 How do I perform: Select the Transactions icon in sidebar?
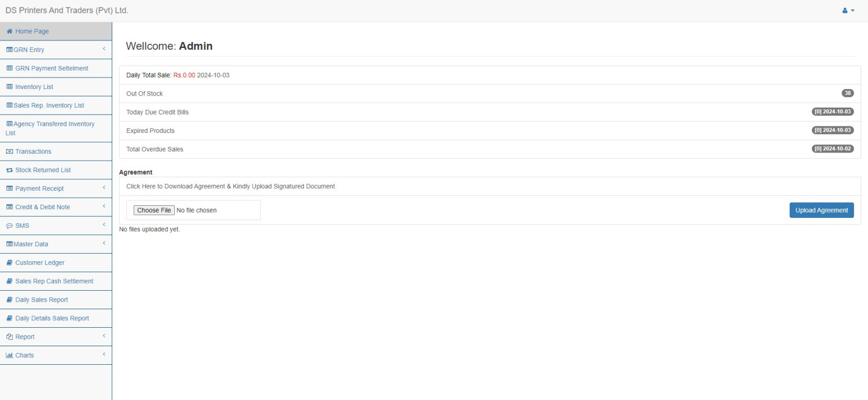click(9, 151)
